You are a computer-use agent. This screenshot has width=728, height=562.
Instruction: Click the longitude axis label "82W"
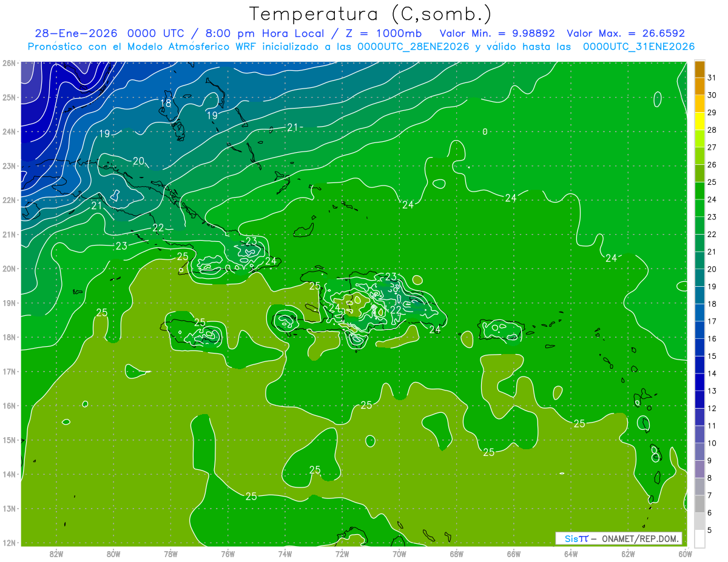pos(56,553)
